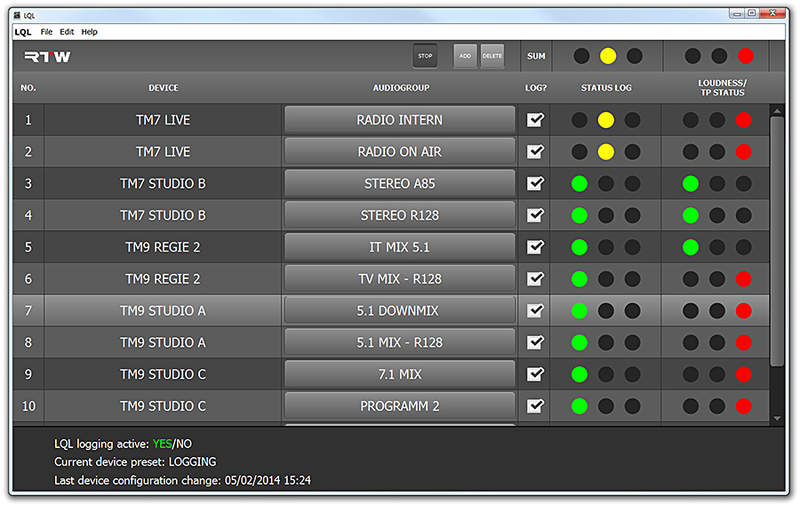Screen dimensions: 800x505
Task: Toggle log checkbox for IT MIX 5.1
Action: [535, 247]
